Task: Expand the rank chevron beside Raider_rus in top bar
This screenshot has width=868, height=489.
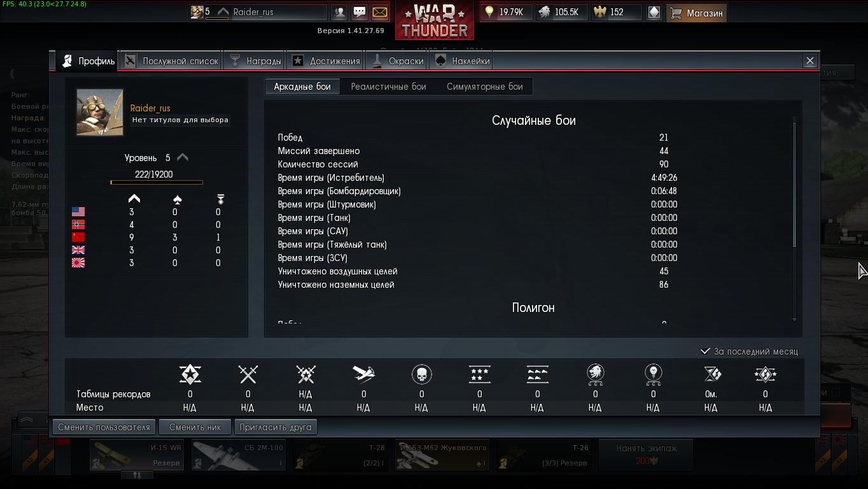Action: coord(223,12)
